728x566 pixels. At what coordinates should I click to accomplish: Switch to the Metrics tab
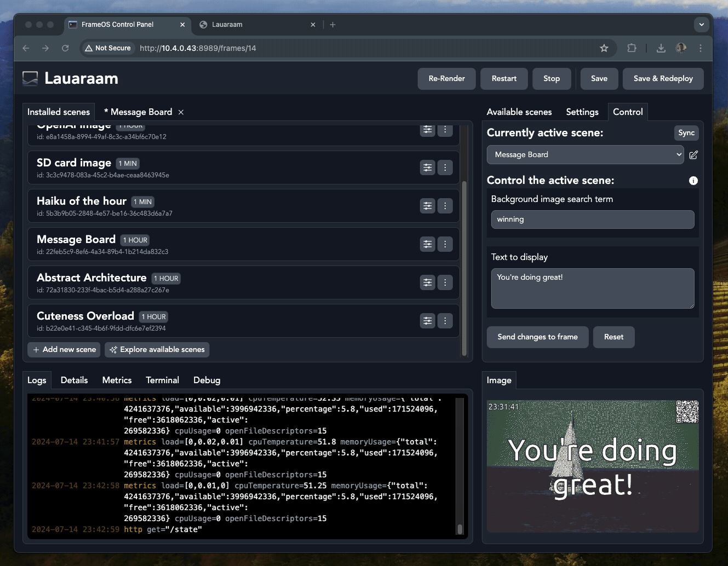coord(117,380)
